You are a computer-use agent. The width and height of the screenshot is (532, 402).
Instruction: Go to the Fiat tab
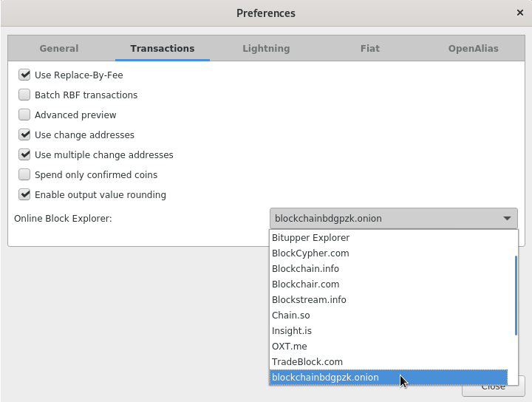click(369, 49)
